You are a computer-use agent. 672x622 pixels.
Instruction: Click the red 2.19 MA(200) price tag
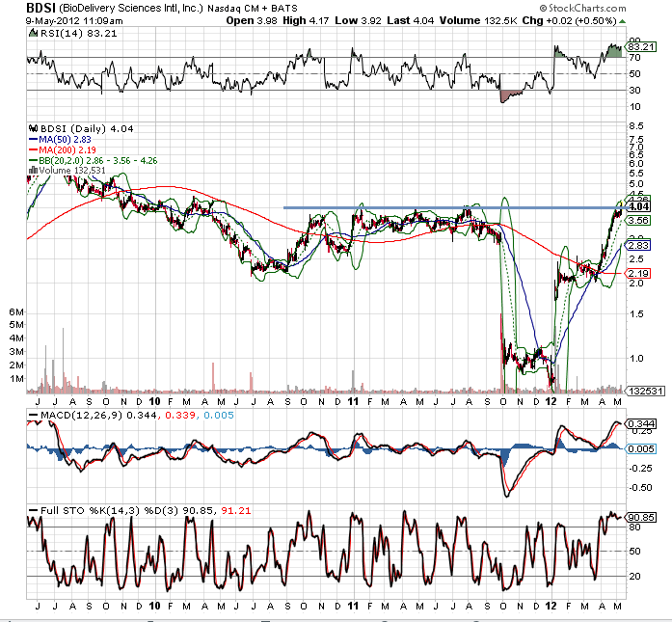coord(638,273)
